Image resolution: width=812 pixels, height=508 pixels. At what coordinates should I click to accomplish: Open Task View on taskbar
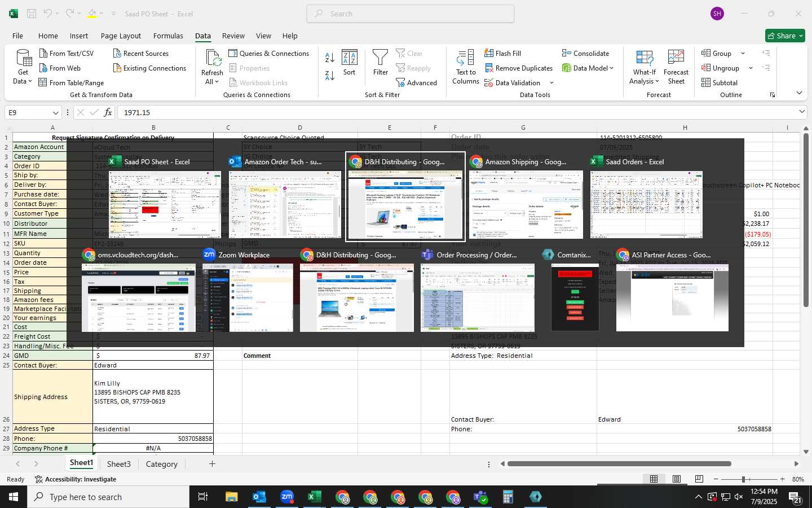click(x=203, y=497)
